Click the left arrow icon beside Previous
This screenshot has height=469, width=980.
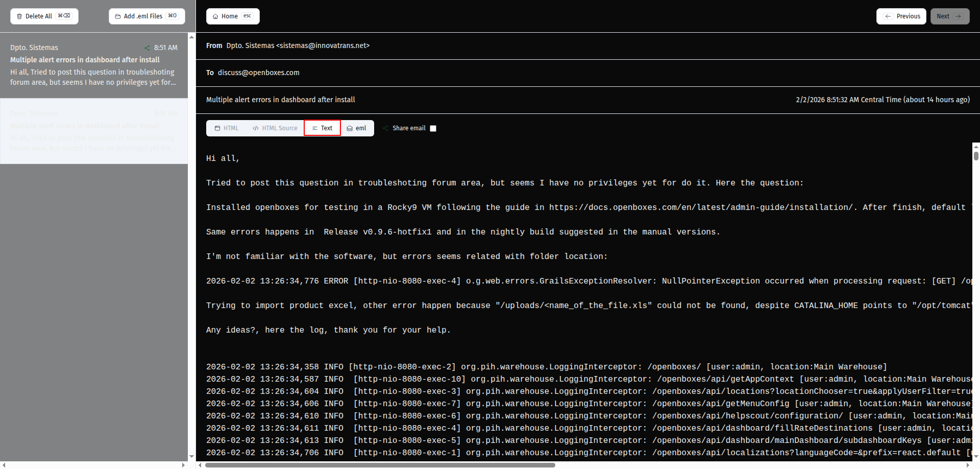point(888,16)
